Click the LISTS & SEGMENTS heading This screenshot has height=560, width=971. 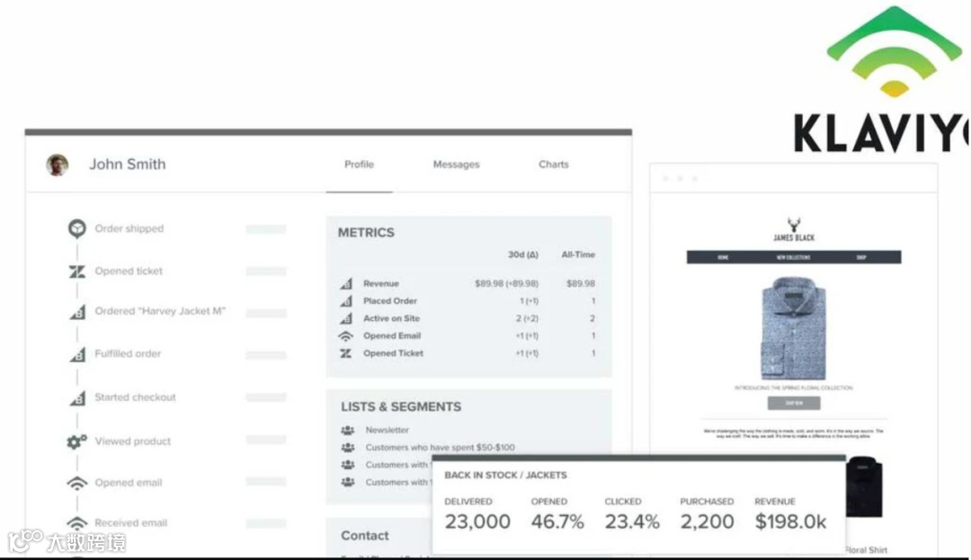401,406
